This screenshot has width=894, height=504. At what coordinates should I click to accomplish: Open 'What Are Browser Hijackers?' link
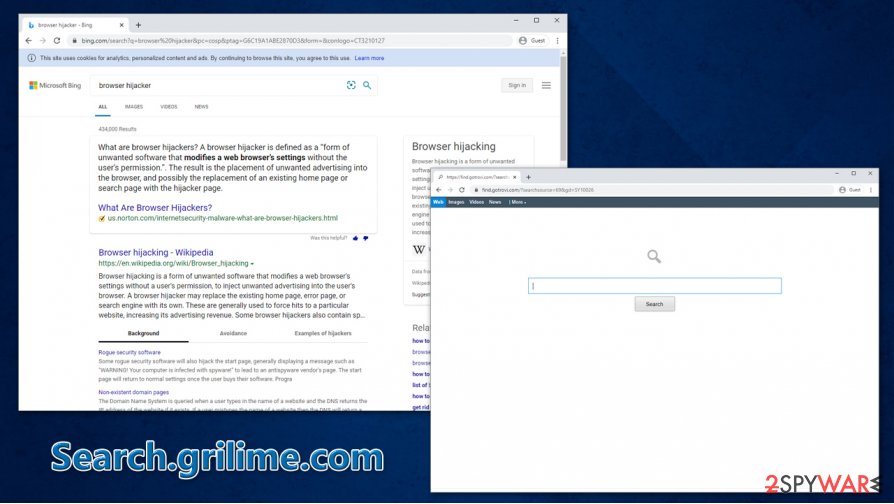pyautogui.click(x=155, y=208)
